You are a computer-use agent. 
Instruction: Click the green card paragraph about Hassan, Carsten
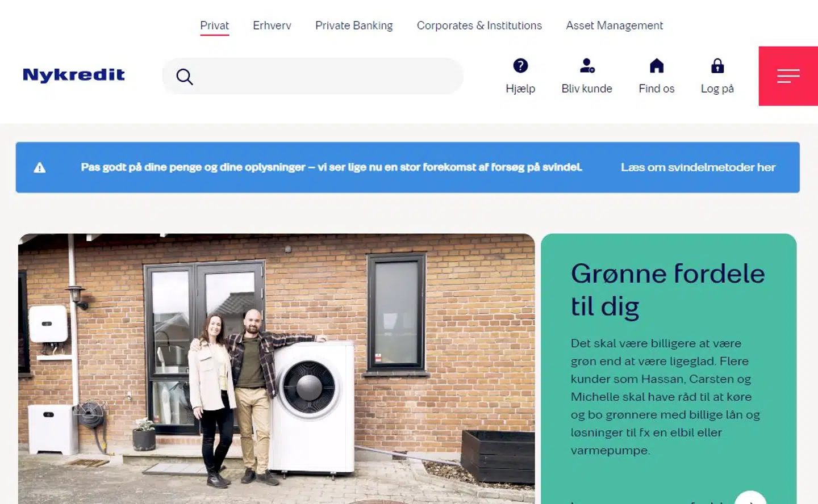pos(665,397)
